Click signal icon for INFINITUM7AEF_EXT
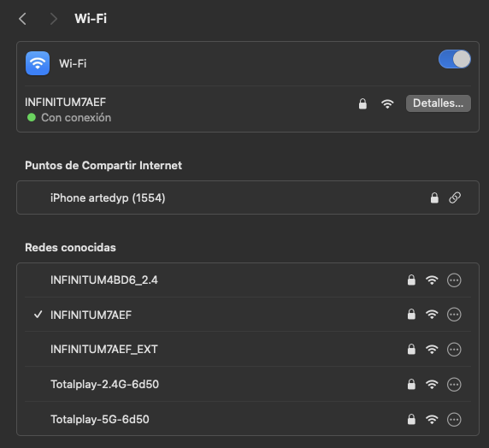Viewport: 489px width, 448px height. (x=432, y=350)
